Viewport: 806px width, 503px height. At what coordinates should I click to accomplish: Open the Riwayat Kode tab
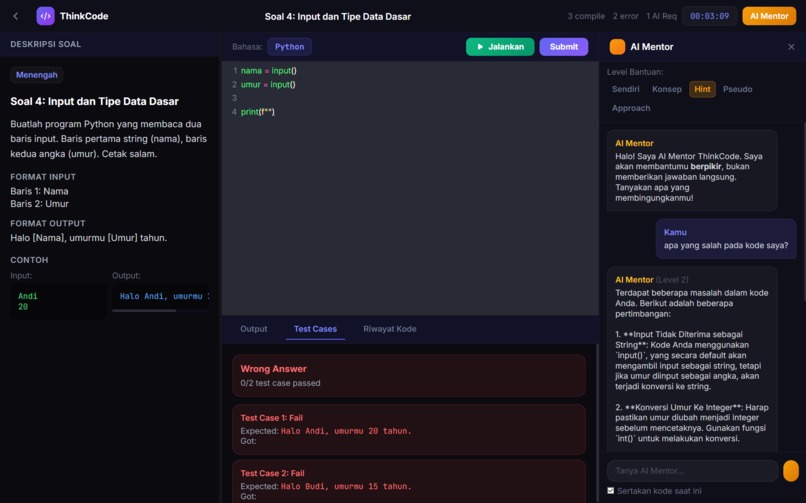(390, 329)
